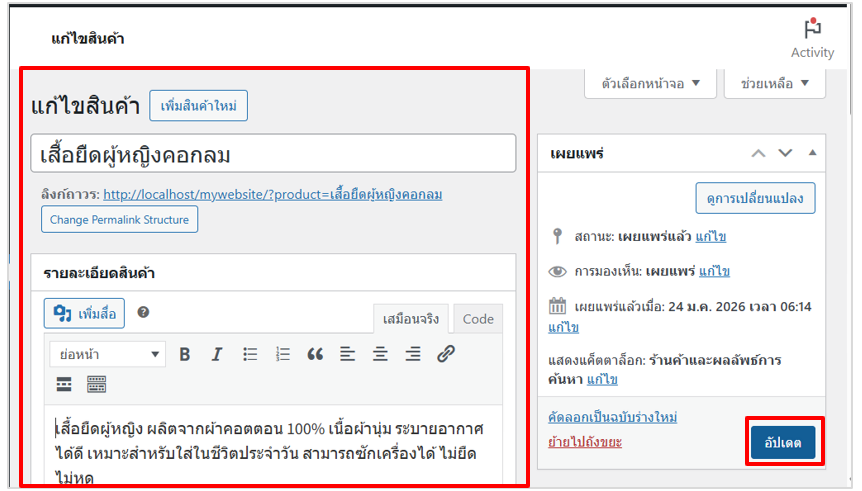Open the Activity flag panel
862x491 pixels.
(x=812, y=38)
